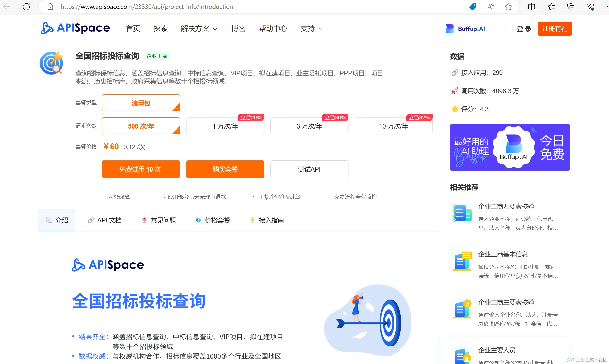Image resolution: width=609 pixels, height=364 pixels.
Task: Click the target icon for 全国招标投标查询
Action: pos(52,63)
